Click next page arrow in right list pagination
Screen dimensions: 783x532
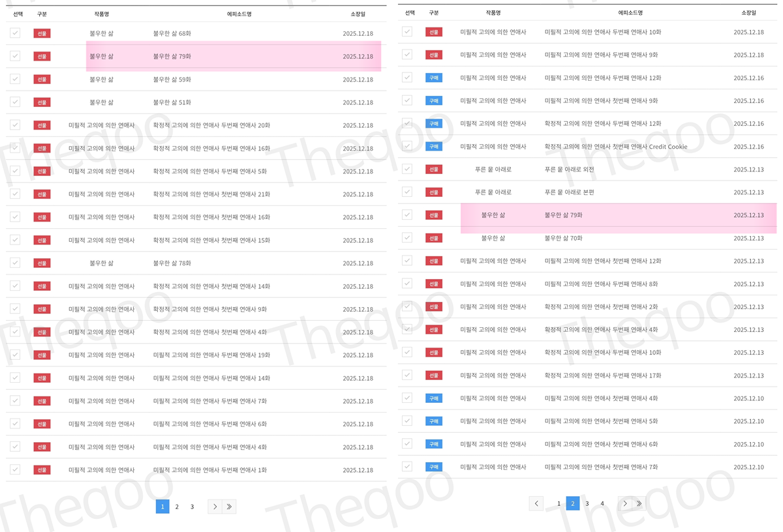coord(625,503)
